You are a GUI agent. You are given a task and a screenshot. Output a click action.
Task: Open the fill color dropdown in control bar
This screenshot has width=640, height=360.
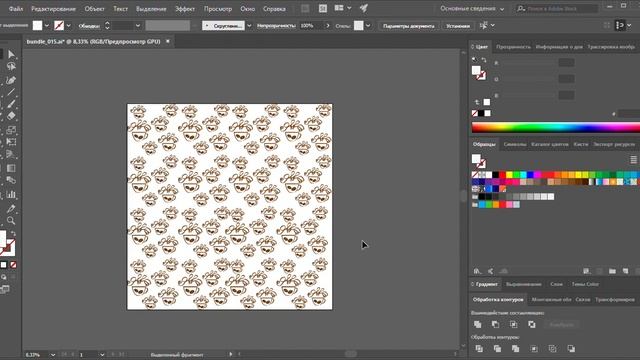[x=47, y=25]
